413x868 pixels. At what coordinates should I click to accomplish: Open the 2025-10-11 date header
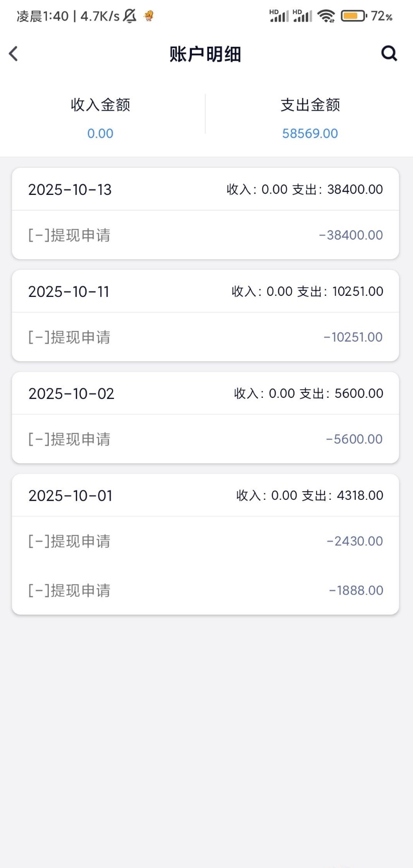click(x=69, y=292)
